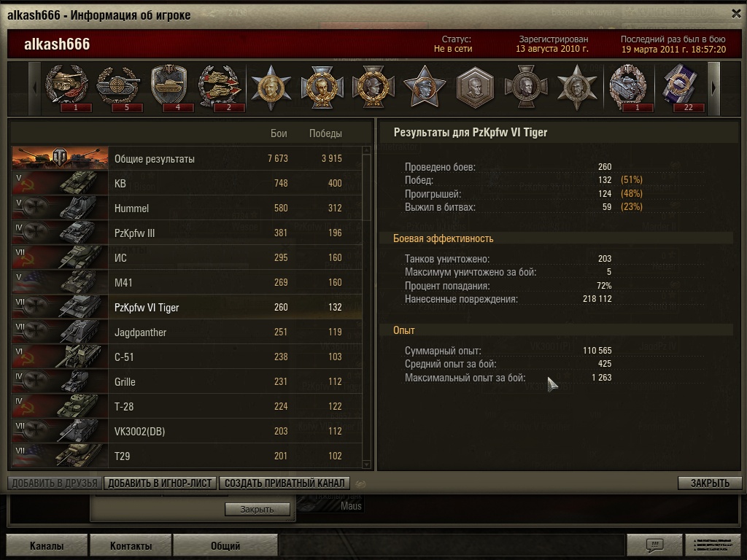This screenshot has width=747, height=560.
Task: Switch to the Общий chat tab
Action: pyautogui.click(x=225, y=545)
